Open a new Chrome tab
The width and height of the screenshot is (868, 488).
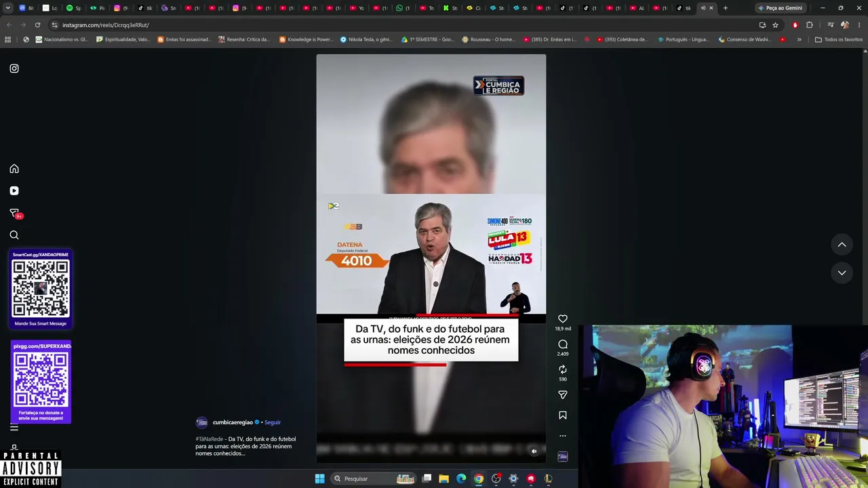(x=726, y=8)
